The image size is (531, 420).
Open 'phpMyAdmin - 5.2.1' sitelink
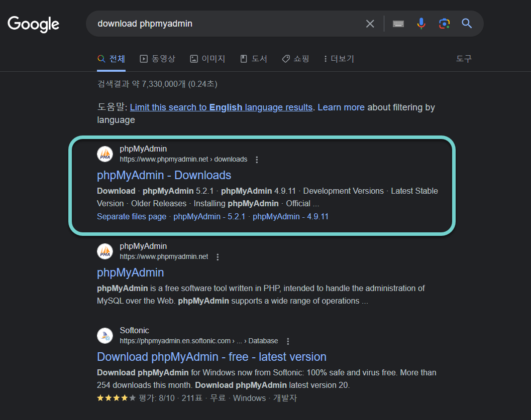click(209, 216)
